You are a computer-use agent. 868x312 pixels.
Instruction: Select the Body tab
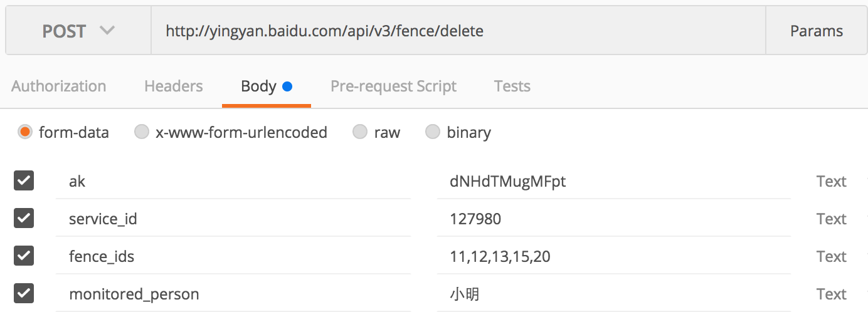[x=266, y=86]
